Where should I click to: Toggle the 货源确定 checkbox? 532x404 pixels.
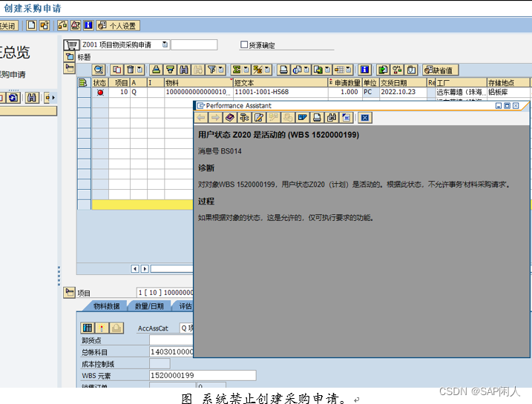(244, 44)
